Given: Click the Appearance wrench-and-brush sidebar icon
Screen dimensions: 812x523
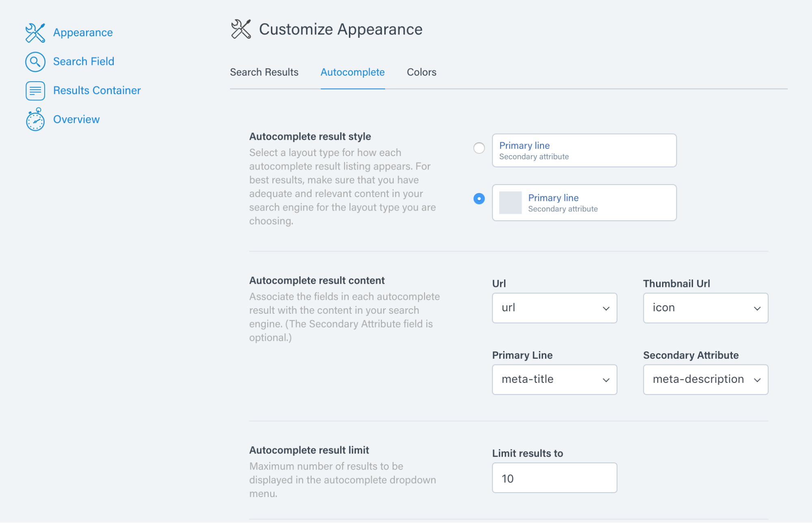Looking at the screenshot, I should point(35,33).
